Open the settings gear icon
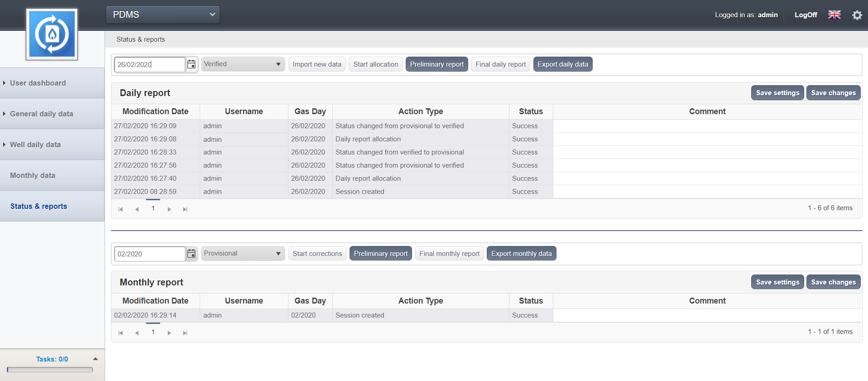 coord(857,15)
